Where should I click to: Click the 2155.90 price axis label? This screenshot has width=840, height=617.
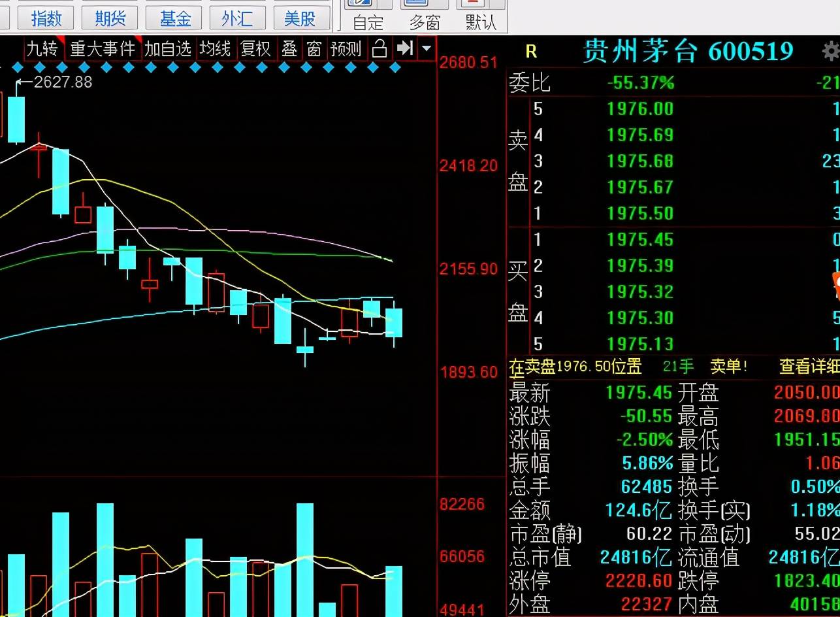pos(468,269)
